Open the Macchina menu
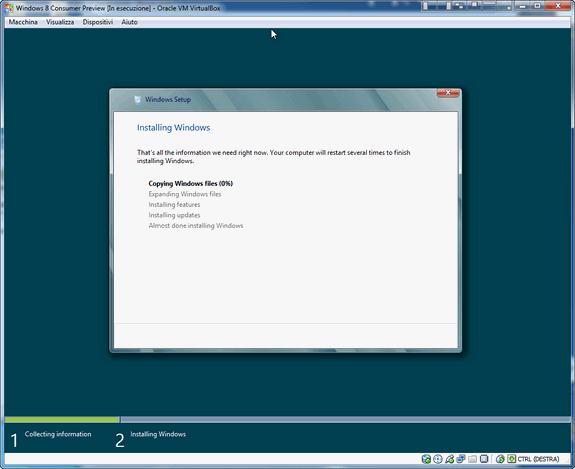575x469 pixels. click(x=23, y=22)
